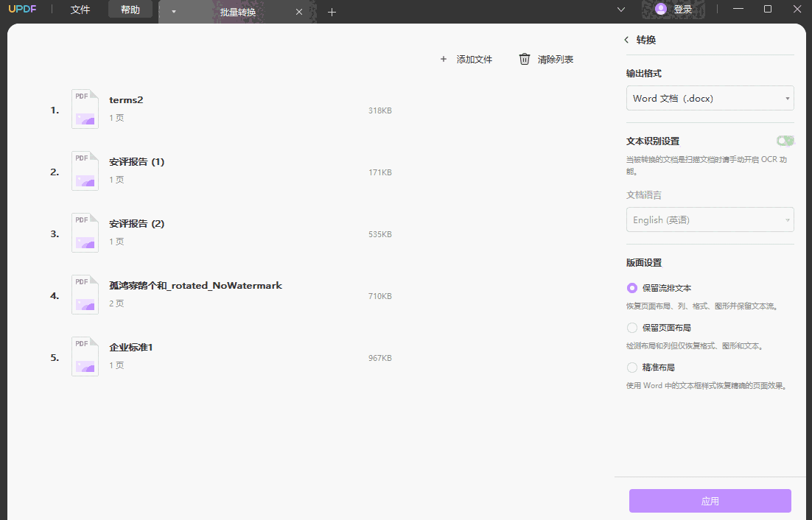Toggle the OCR 文本识别设置 switch
This screenshot has width=812, height=520.
(784, 140)
